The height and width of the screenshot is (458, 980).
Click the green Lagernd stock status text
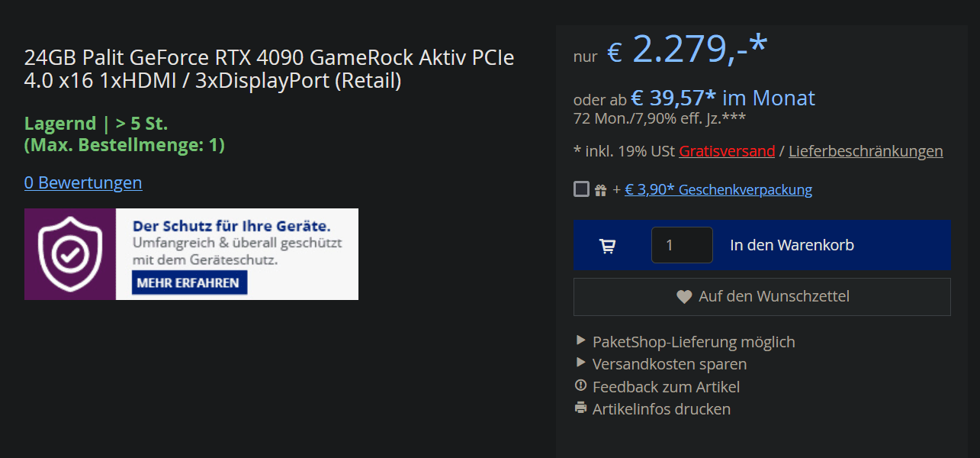96,124
